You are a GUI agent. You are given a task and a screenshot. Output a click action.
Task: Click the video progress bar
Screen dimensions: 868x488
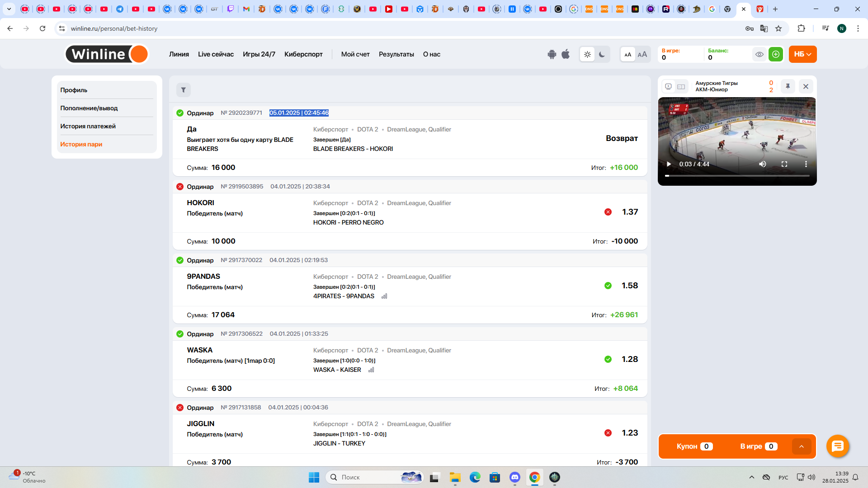(737, 175)
